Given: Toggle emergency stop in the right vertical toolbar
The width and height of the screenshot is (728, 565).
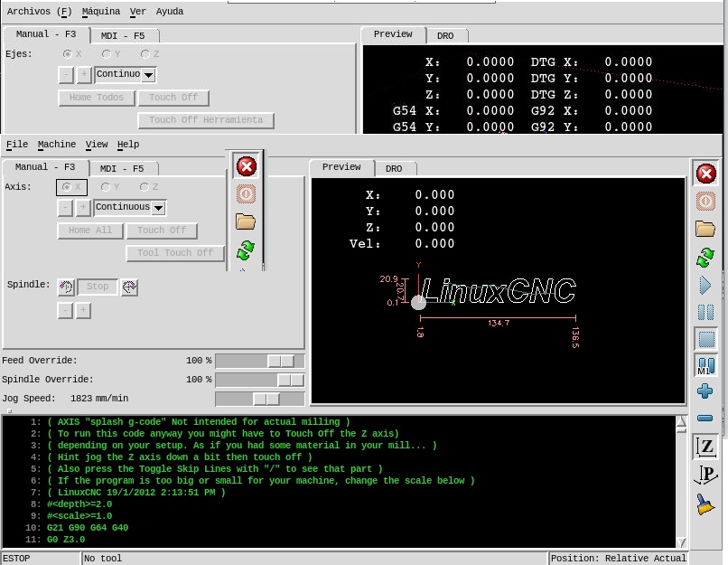Looking at the screenshot, I should click(x=705, y=174).
